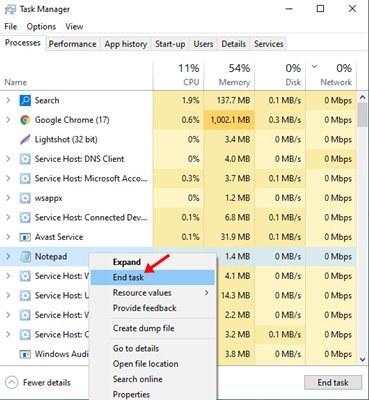Choose Properties in the context menu

153,394
